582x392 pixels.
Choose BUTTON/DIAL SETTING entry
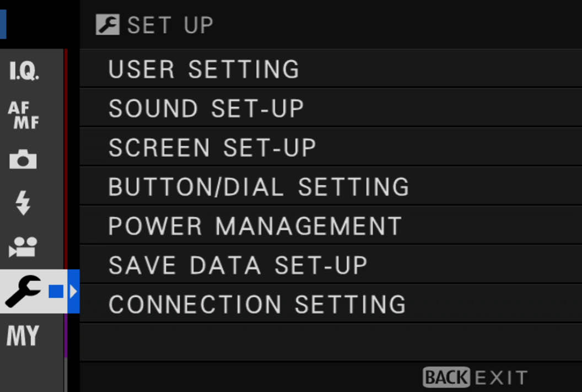[x=331, y=186]
